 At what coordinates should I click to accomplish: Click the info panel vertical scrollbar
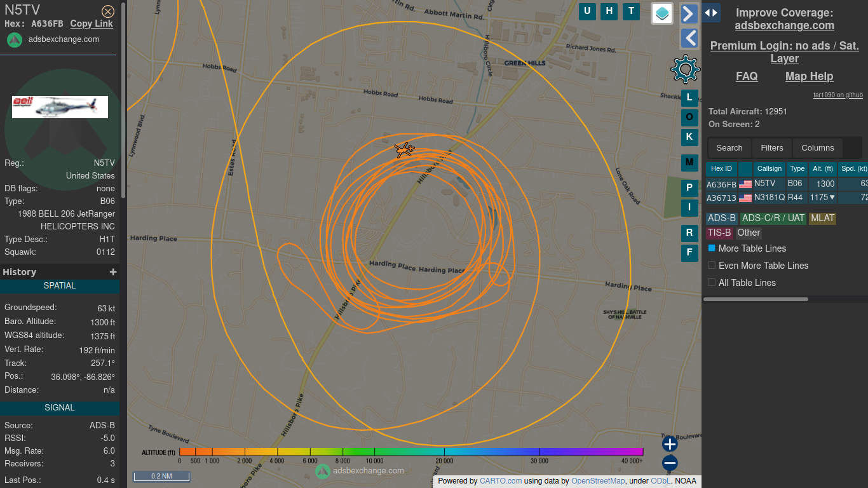pyautogui.click(x=123, y=102)
